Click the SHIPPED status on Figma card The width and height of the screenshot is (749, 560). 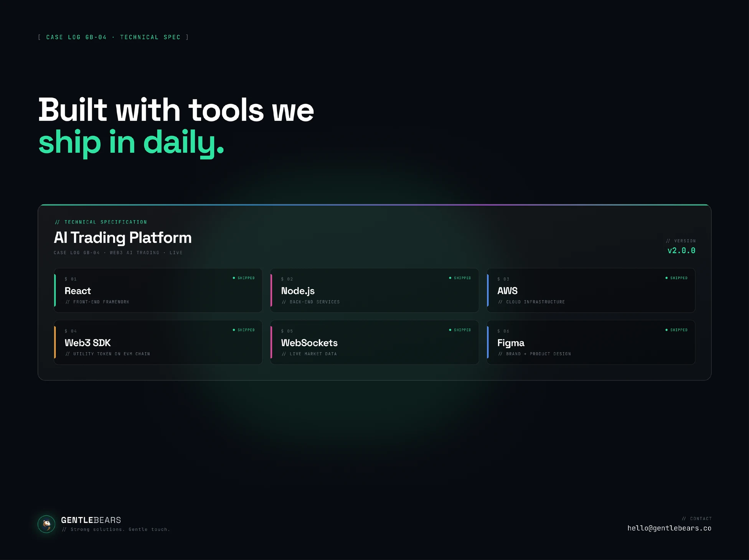(676, 330)
